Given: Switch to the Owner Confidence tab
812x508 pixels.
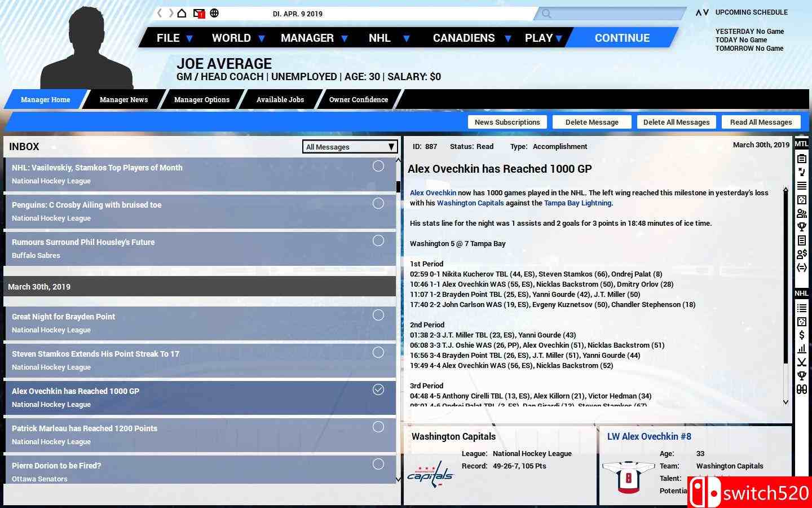Looking at the screenshot, I should tap(359, 99).
